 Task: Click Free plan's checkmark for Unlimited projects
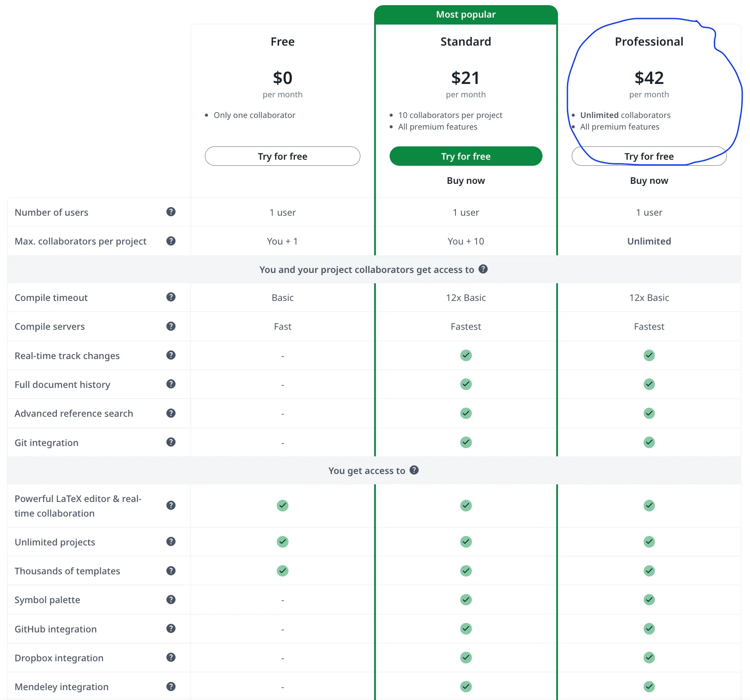pyautogui.click(x=282, y=542)
